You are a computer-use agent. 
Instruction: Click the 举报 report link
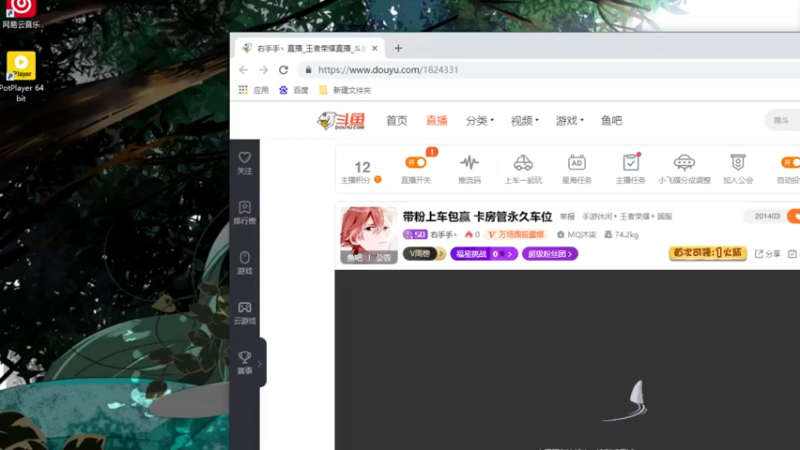coord(567,217)
